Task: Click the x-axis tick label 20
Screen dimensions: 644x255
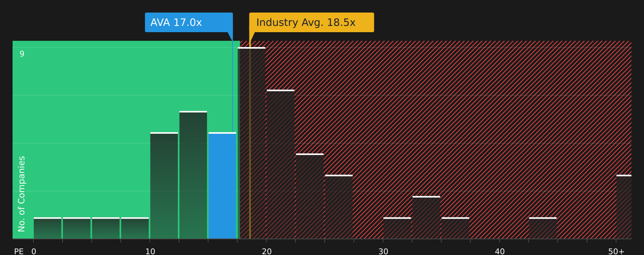Action: click(267, 251)
